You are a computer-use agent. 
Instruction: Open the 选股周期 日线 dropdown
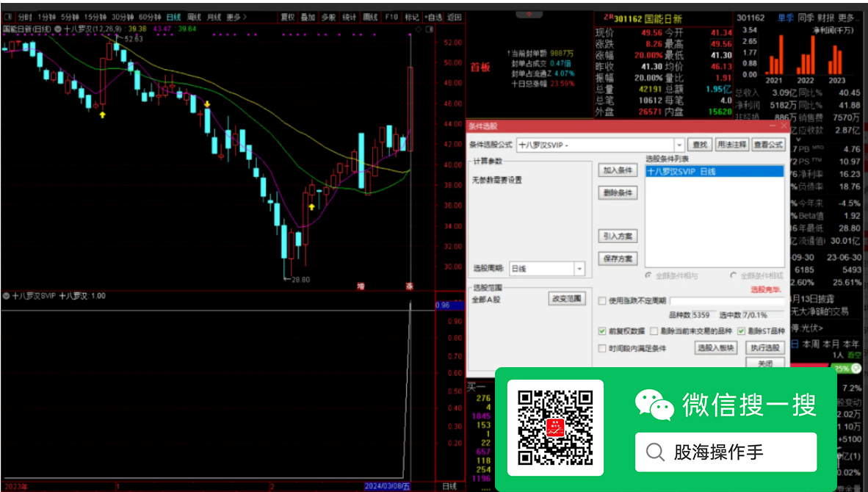[x=579, y=269]
